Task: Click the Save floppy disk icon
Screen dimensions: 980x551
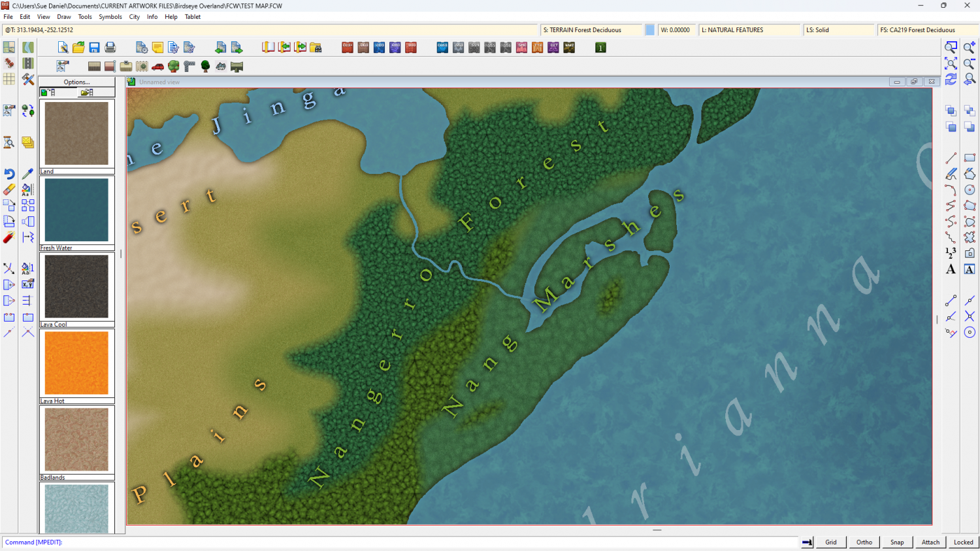Action: tap(94, 47)
